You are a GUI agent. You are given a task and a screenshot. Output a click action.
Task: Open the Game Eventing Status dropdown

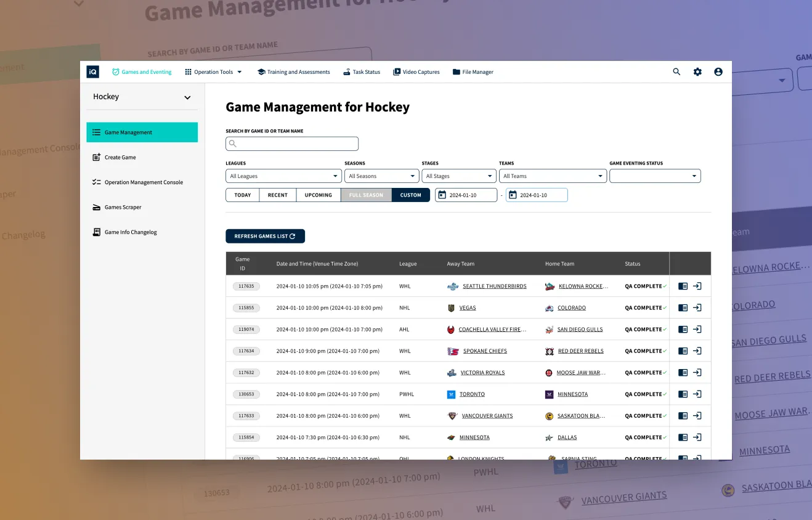(655, 176)
